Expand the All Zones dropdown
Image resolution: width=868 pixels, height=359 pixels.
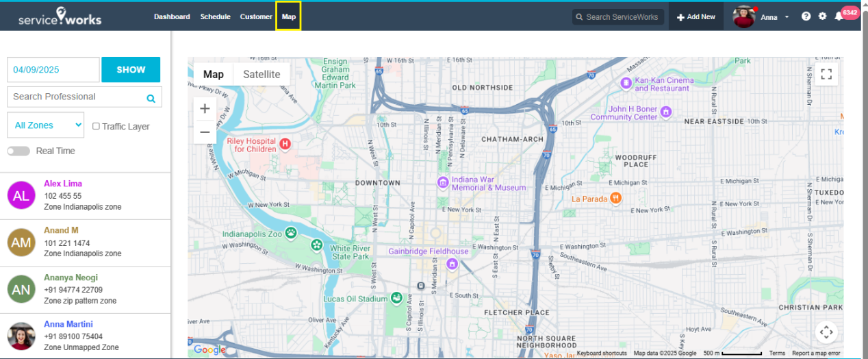click(x=45, y=125)
